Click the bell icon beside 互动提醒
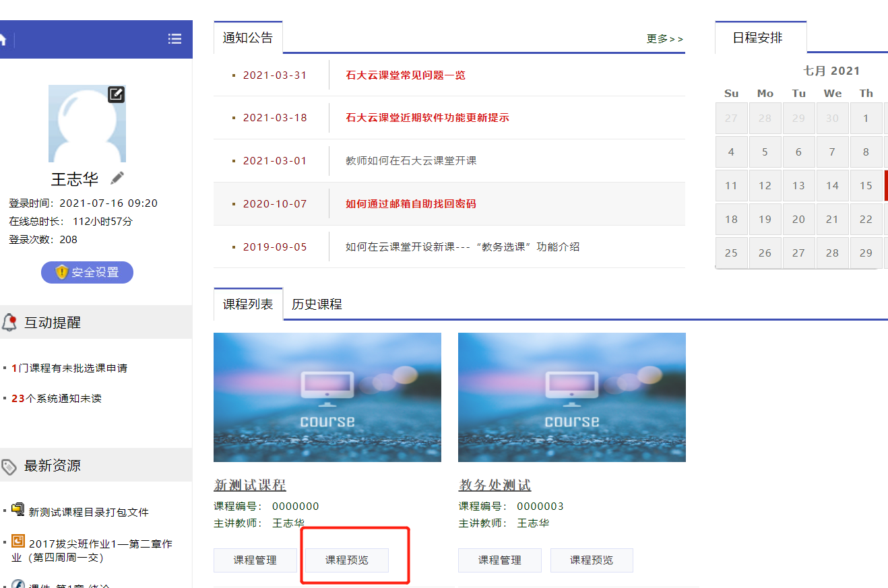This screenshot has height=588, width=888. [x=9, y=323]
